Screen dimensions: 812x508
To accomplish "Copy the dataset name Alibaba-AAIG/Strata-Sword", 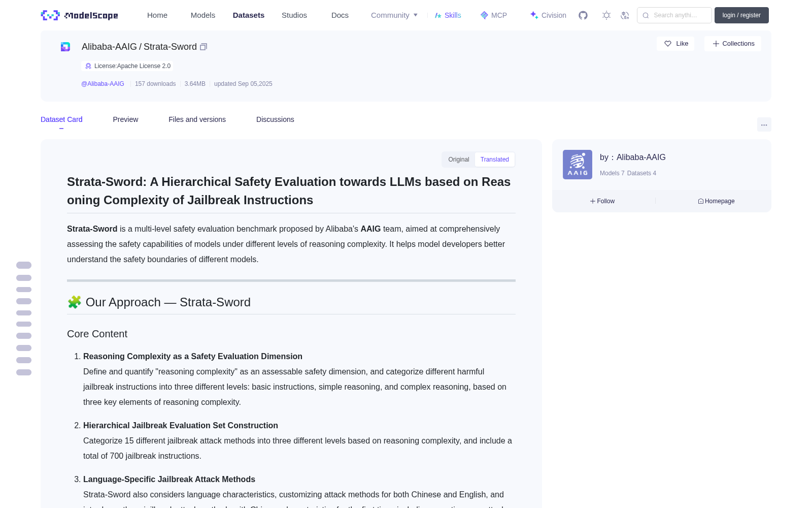I will tap(204, 47).
